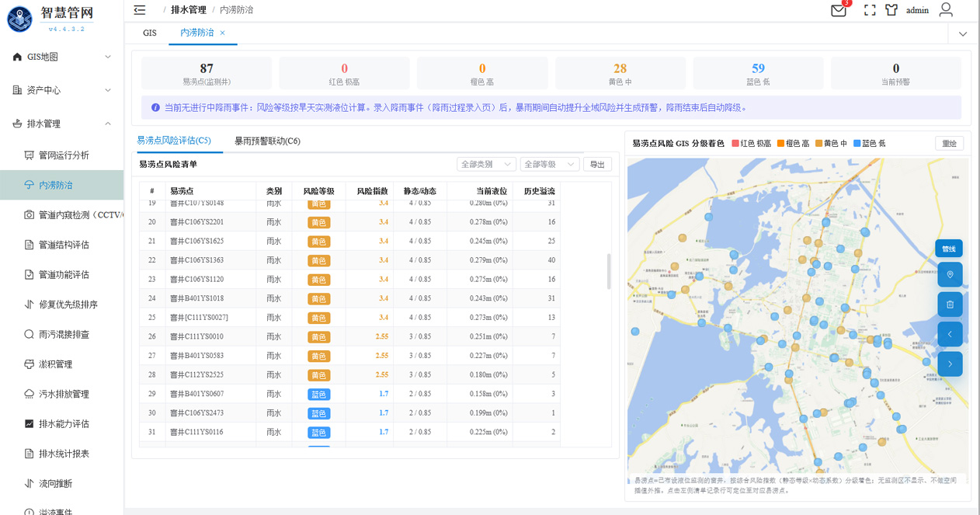Expand the GIS地图 menu chevron

pos(108,57)
